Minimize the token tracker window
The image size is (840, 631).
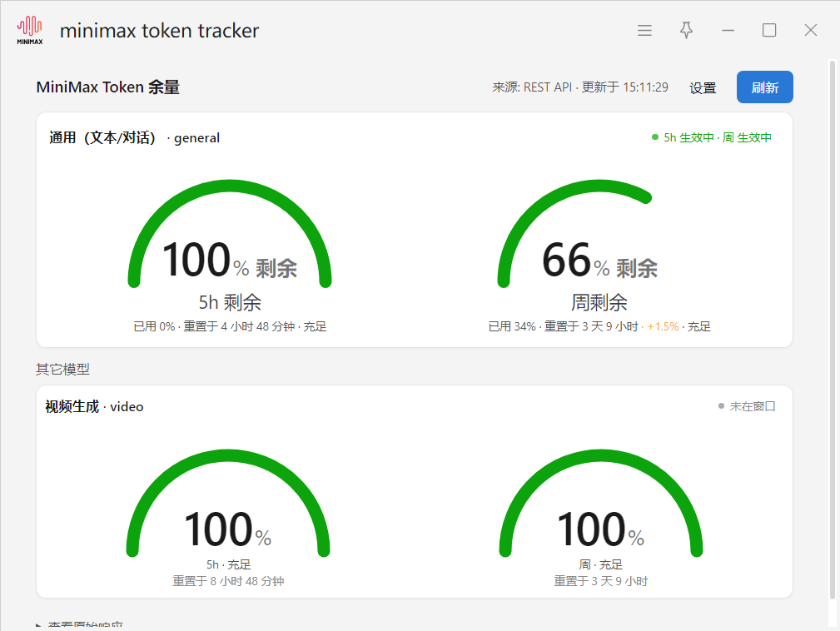coord(728,31)
